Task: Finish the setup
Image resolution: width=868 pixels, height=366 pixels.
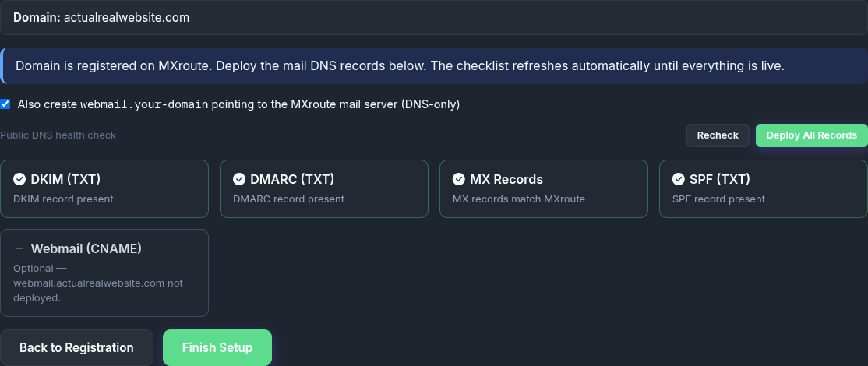Action: pos(217,348)
